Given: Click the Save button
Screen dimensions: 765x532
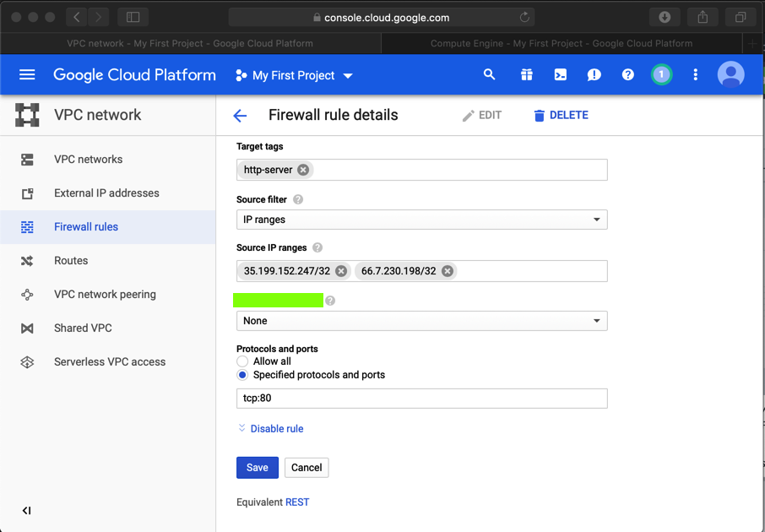Looking at the screenshot, I should pos(257,468).
